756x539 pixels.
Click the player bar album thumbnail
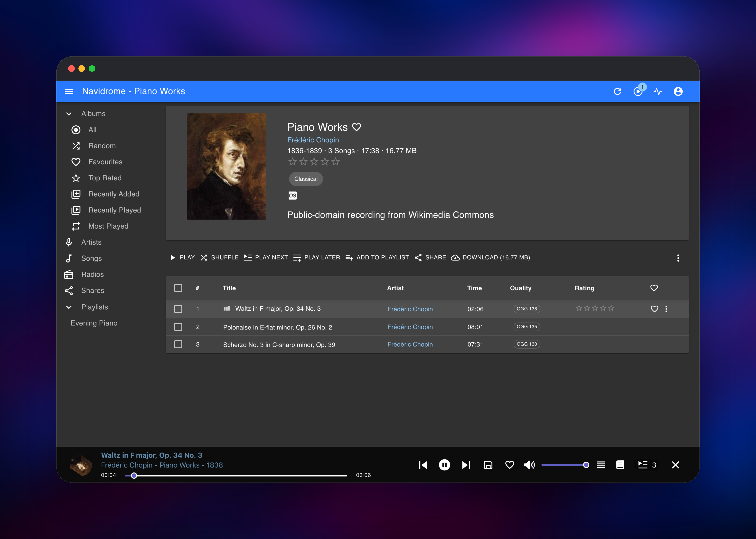pyautogui.click(x=81, y=465)
